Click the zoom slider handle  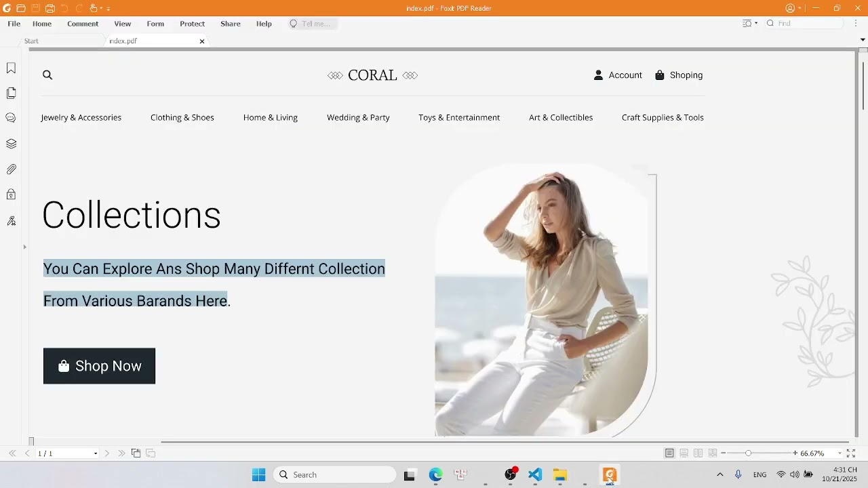[x=748, y=453]
